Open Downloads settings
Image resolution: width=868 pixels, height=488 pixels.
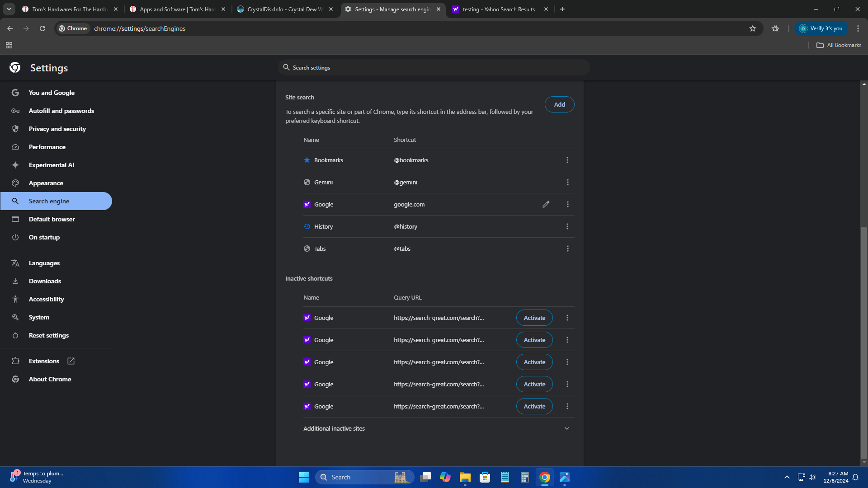pos(56,281)
